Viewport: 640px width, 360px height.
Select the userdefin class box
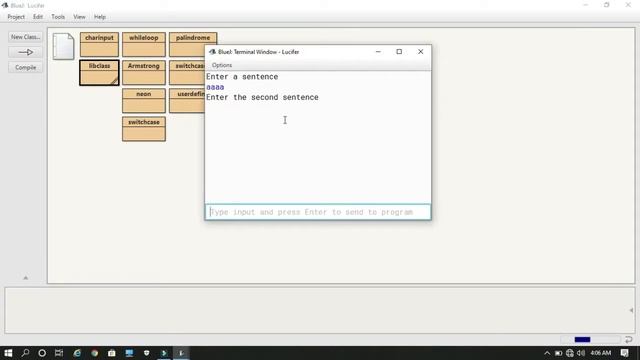click(187, 101)
